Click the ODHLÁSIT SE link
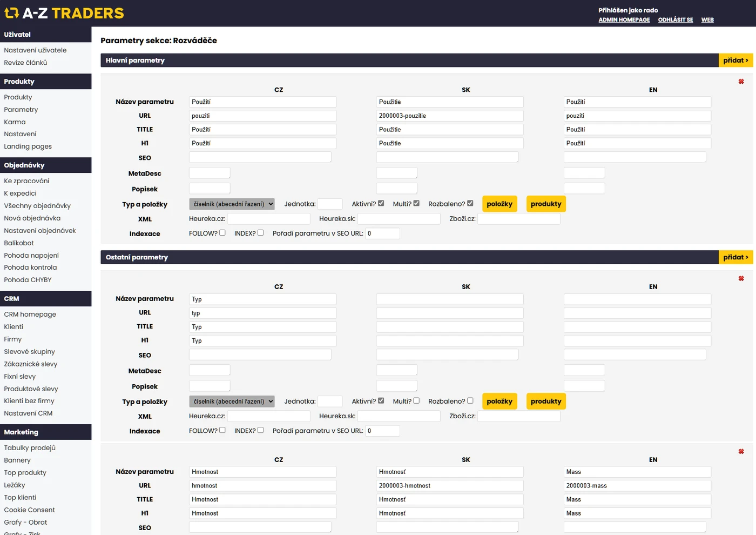The height and width of the screenshot is (535, 756). [x=675, y=20]
